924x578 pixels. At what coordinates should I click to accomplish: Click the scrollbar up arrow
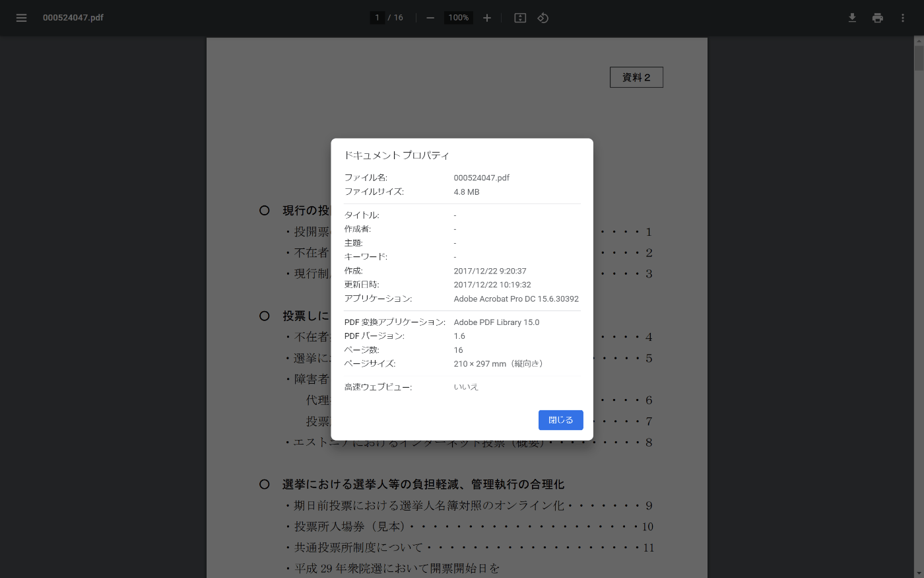coord(919,41)
